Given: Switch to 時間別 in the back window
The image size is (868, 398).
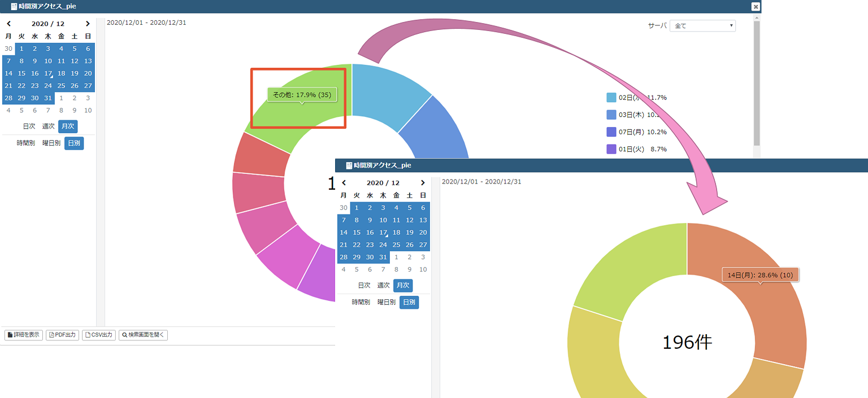Looking at the screenshot, I should pos(26,143).
